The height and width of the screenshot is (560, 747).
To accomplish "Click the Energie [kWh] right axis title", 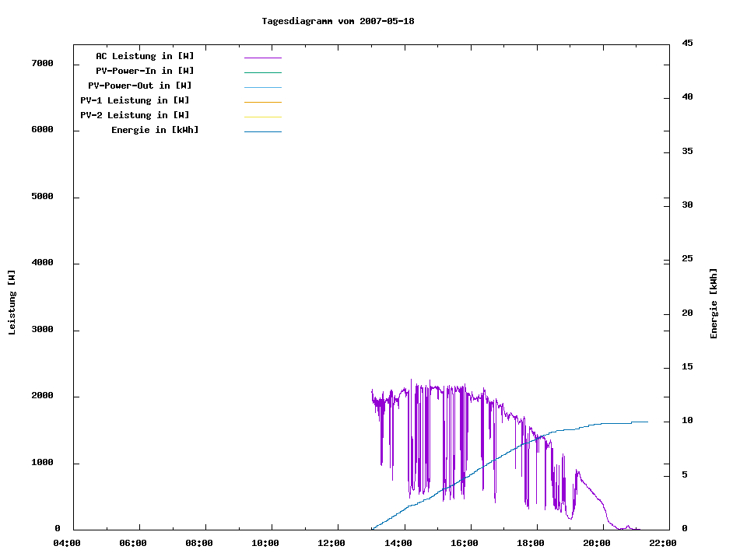I will click(714, 303).
